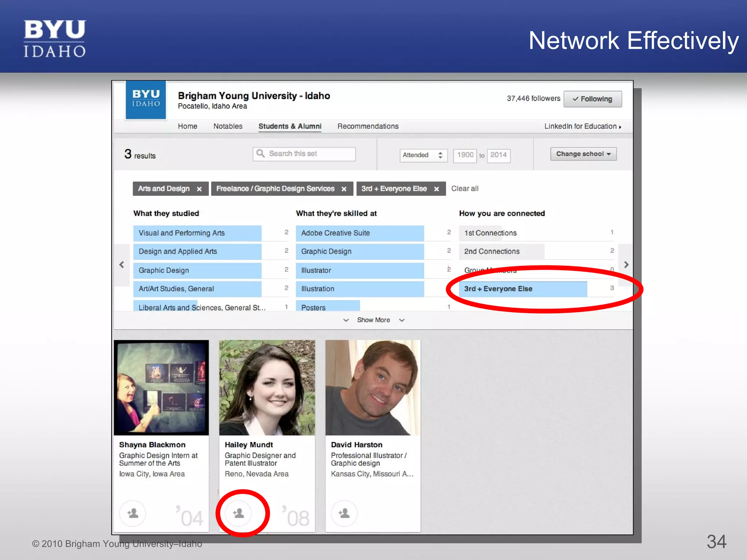Image resolution: width=747 pixels, height=560 pixels.
Task: Open the Attended dropdown
Action: [x=423, y=155]
